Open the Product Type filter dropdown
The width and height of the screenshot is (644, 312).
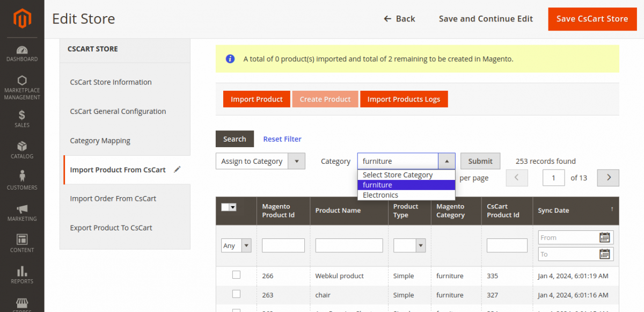pos(409,245)
